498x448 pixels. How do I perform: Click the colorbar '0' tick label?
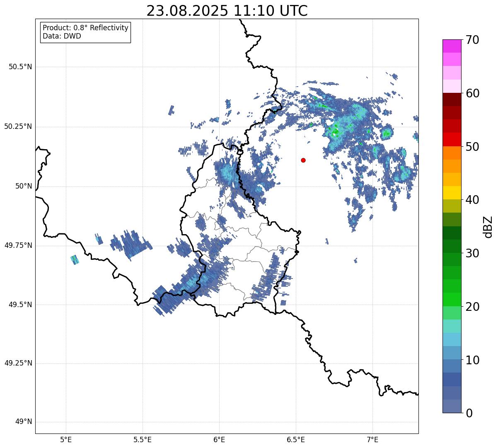[x=469, y=414]
